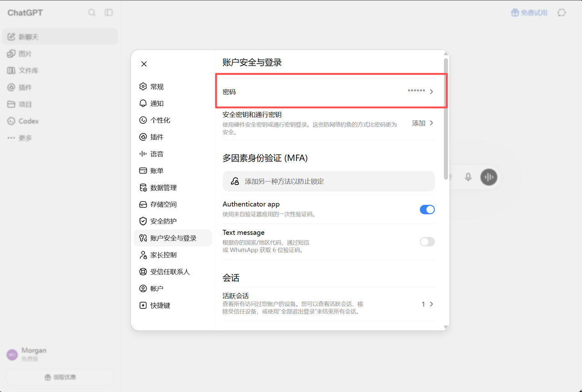The width and height of the screenshot is (582, 392).
Task: Click the 家长控制 person icon
Action: [143, 255]
